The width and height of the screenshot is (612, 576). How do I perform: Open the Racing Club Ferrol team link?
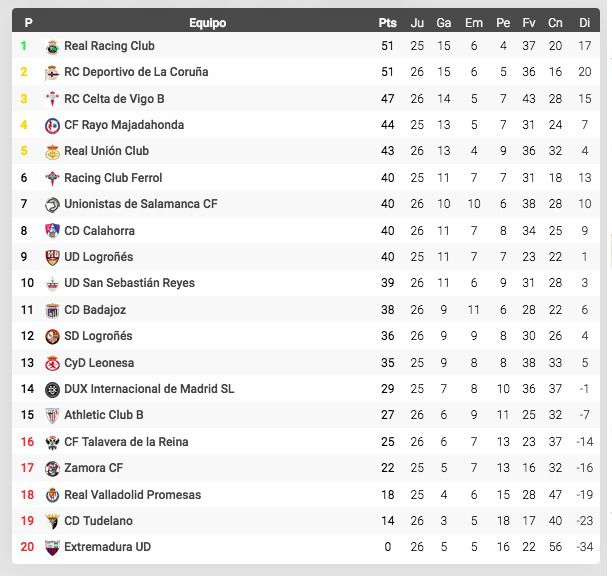coord(113,178)
